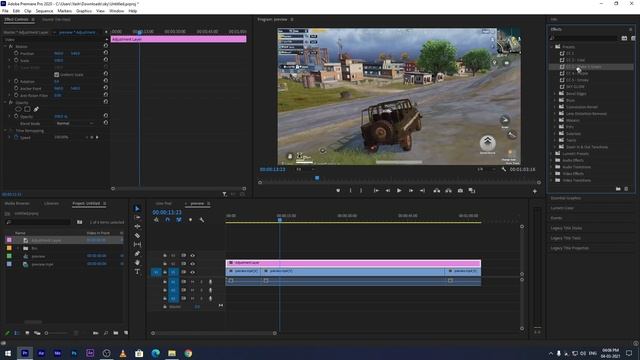Open the Lumetri Color panel
The height and width of the screenshot is (360, 640).
562,208
